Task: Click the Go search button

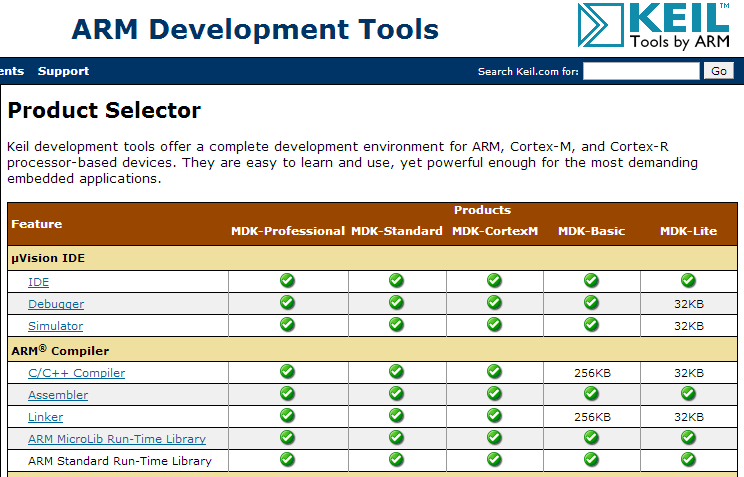Action: click(x=719, y=71)
